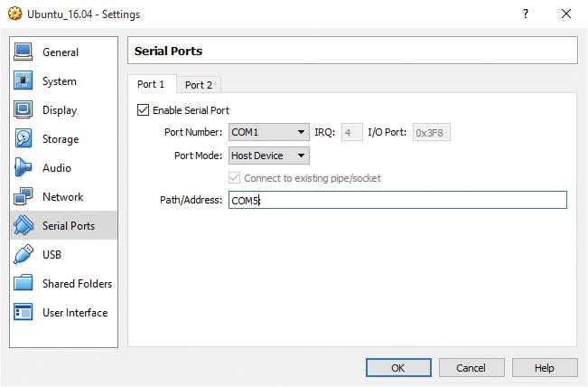588x387 pixels.
Task: Open the Port Number COM1 dropdown
Action: click(269, 132)
